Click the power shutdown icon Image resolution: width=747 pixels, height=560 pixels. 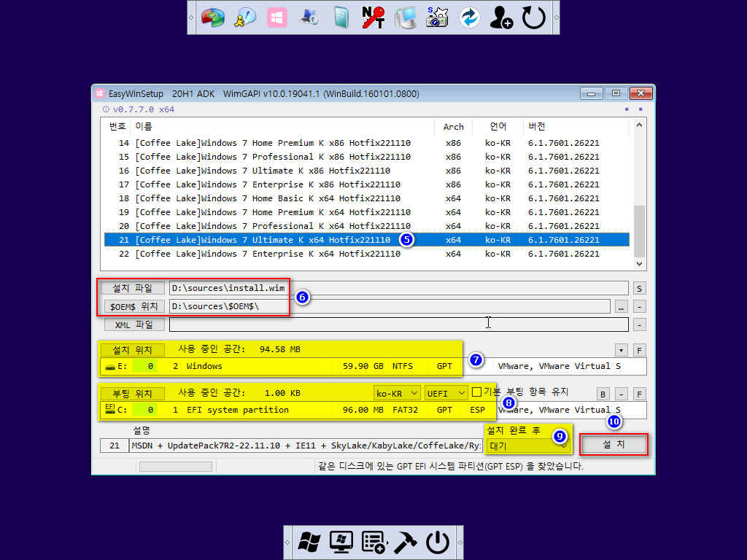(438, 542)
